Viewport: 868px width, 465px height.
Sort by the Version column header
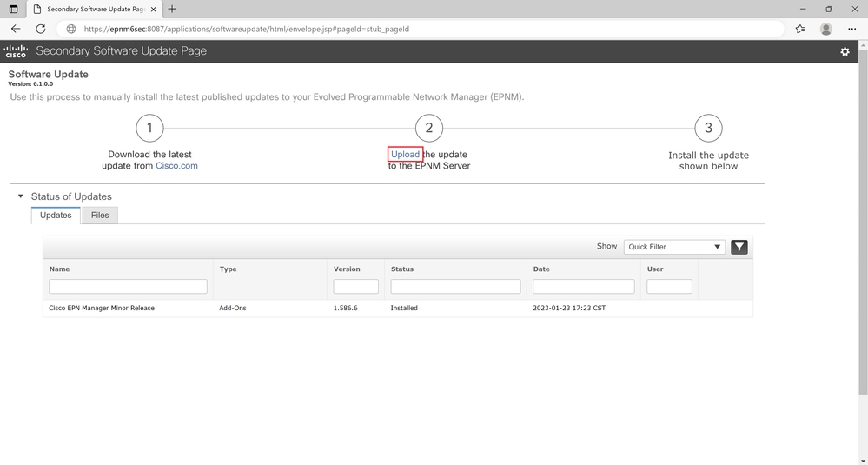pos(347,269)
